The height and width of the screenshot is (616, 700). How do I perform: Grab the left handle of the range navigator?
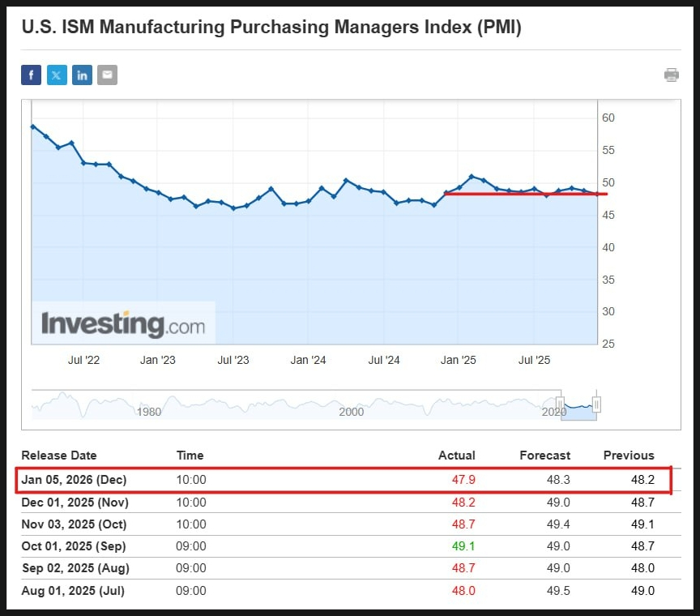point(559,404)
